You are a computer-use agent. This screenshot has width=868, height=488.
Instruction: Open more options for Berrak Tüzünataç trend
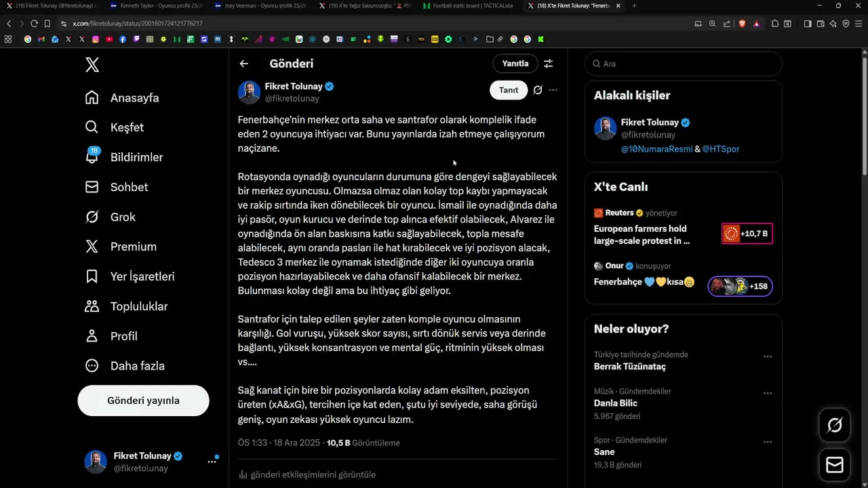point(768,356)
